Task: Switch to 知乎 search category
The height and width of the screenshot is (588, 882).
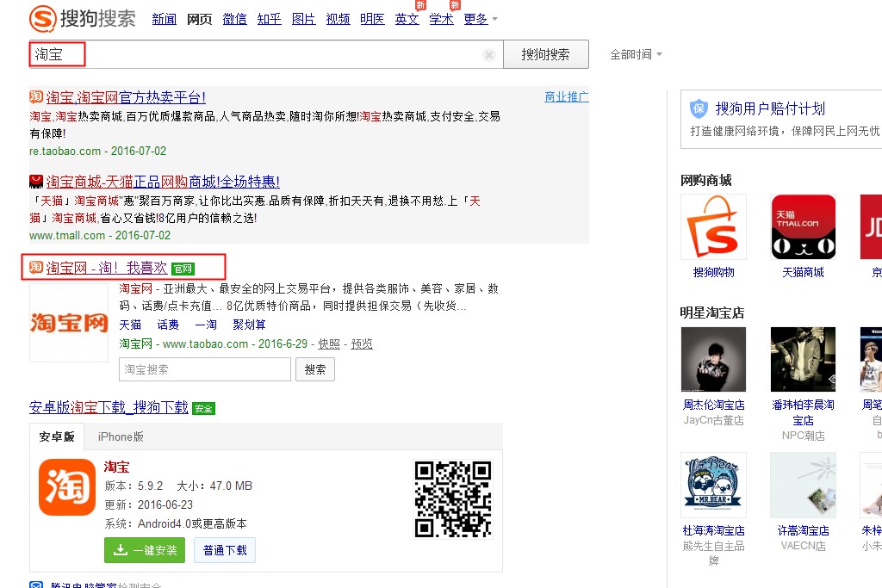Action: pos(269,19)
